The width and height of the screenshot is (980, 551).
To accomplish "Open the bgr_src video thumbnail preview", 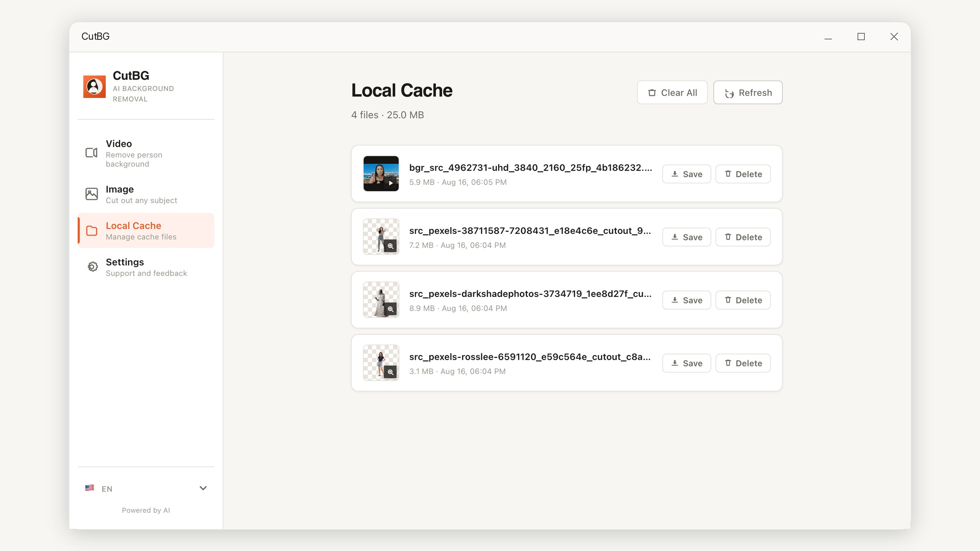I will tap(381, 174).
